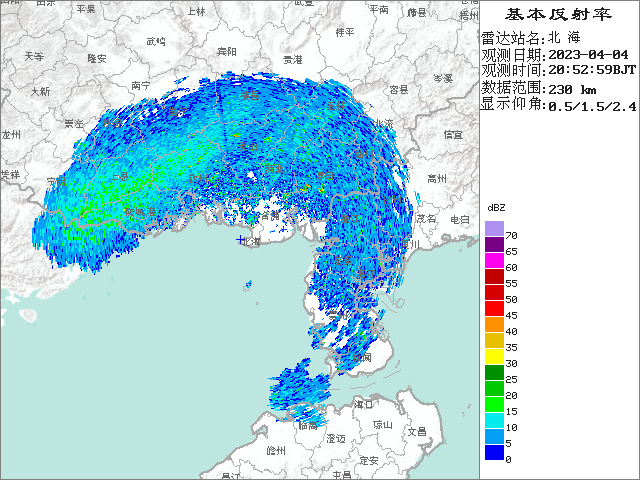This screenshot has height=480, width=640.
Task: Pick the gold 35 dBZ legend swatch
Action: (494, 341)
